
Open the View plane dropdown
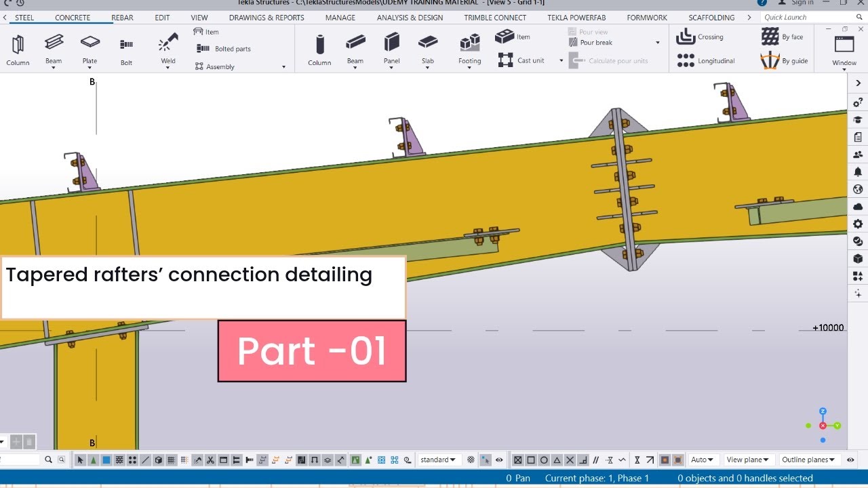748,460
